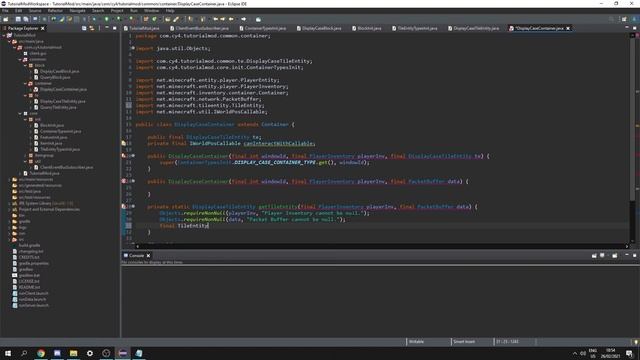
Task: Click the Display Selected Console icon
Action: 602,256
